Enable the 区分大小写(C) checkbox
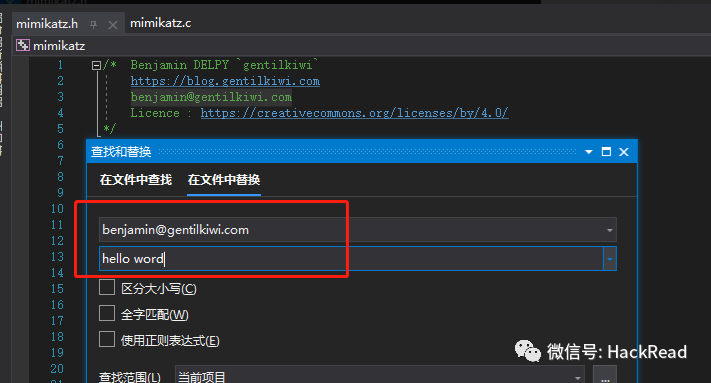The width and height of the screenshot is (711, 383). pos(107,287)
